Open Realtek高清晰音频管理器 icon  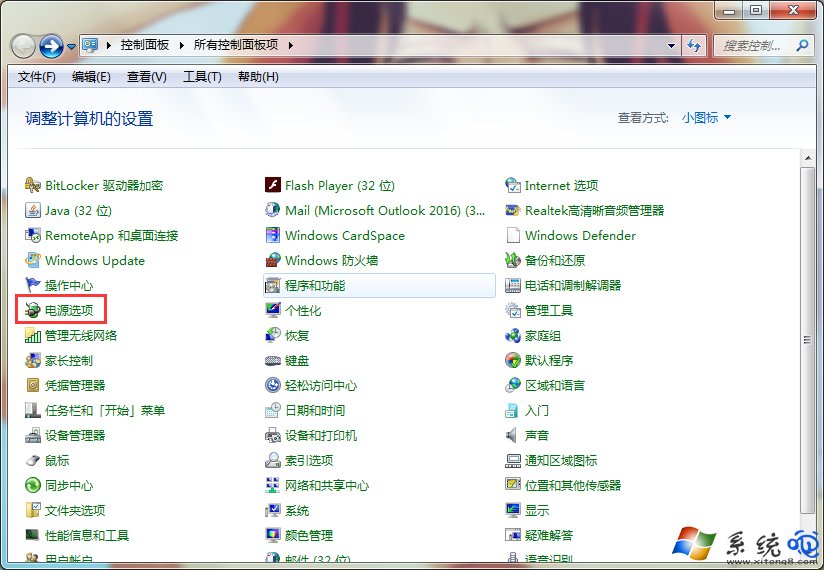pyautogui.click(x=513, y=211)
